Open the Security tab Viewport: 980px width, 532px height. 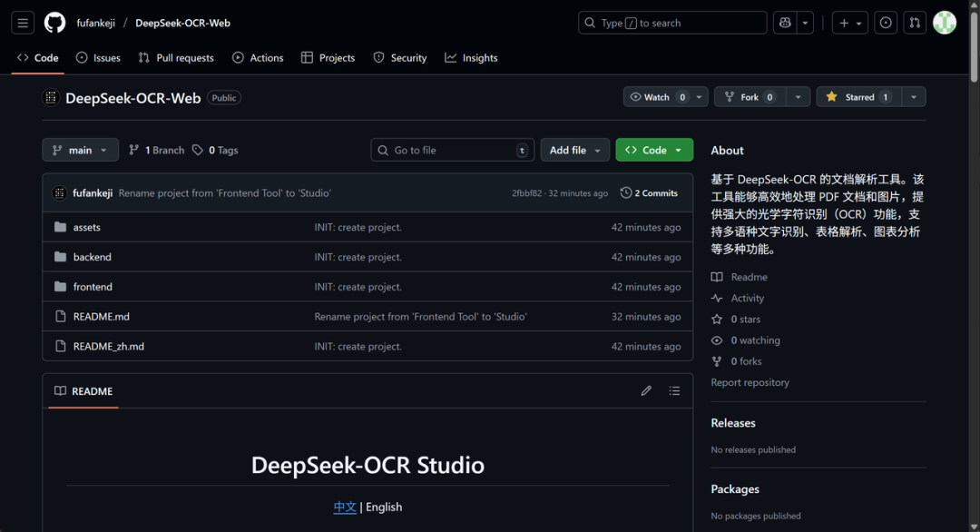point(400,57)
